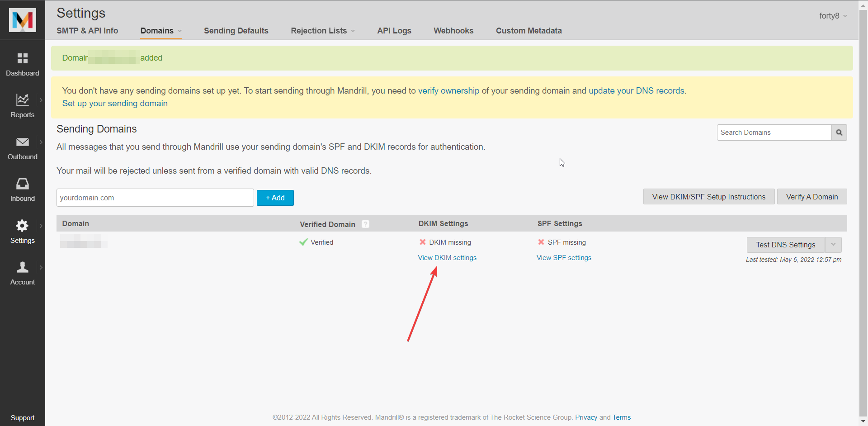Open the Account person icon
Viewport: 868px width, 426px height.
[23, 267]
